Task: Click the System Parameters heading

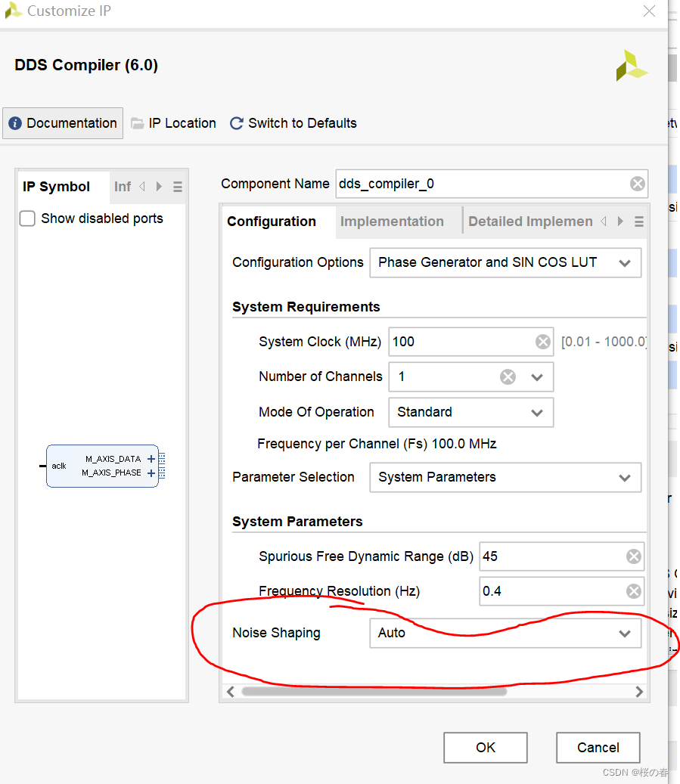Action: (x=298, y=522)
